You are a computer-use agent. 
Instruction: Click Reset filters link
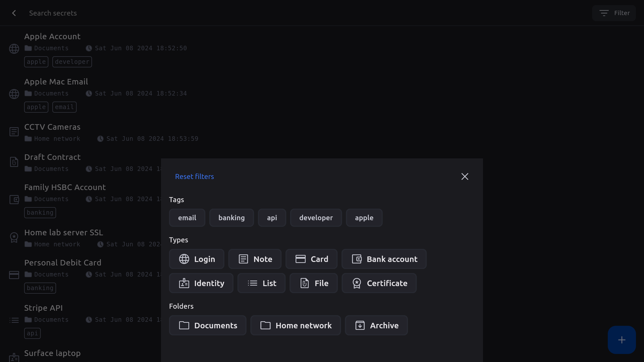tap(194, 176)
